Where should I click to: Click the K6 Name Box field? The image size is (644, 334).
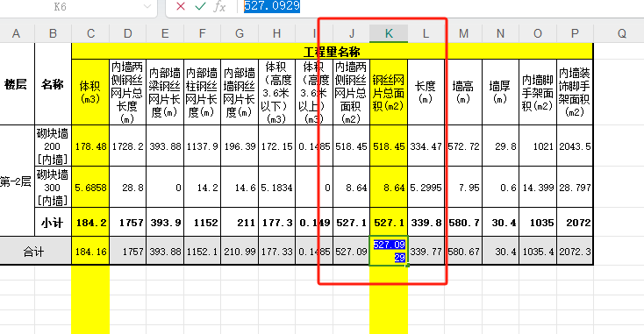pos(78,6)
